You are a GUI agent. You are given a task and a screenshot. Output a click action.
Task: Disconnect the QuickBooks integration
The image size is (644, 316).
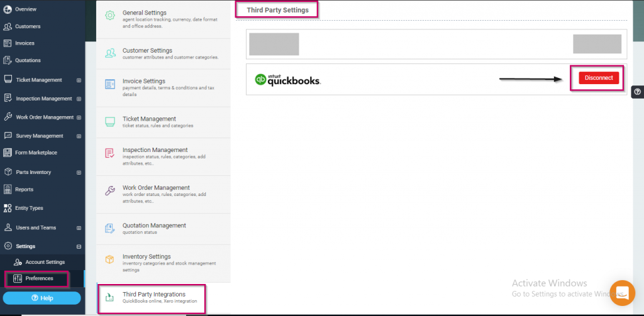click(x=599, y=77)
